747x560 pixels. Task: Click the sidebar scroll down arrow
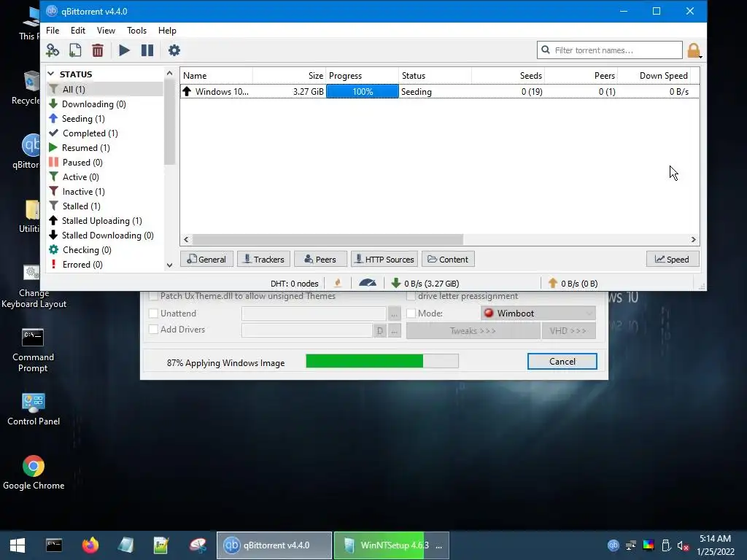click(169, 265)
